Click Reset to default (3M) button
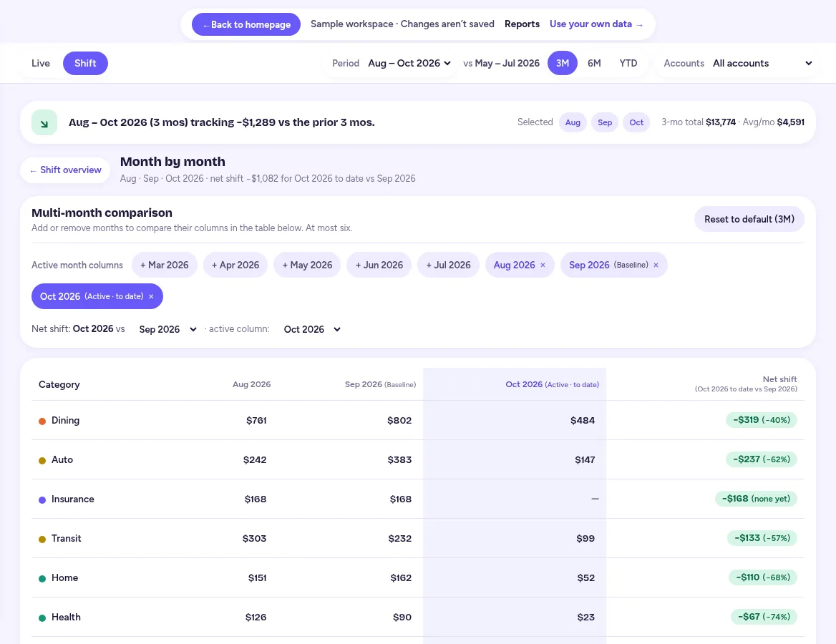The width and height of the screenshot is (836, 644). tap(749, 219)
